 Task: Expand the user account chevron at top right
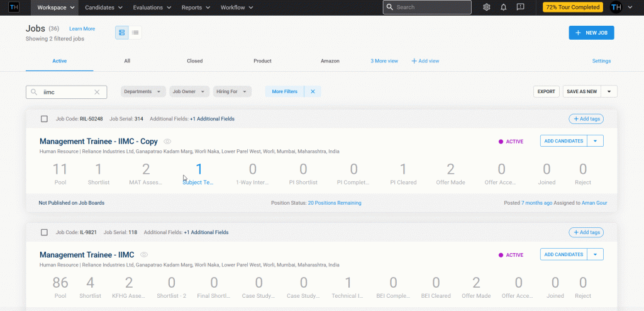630,8
